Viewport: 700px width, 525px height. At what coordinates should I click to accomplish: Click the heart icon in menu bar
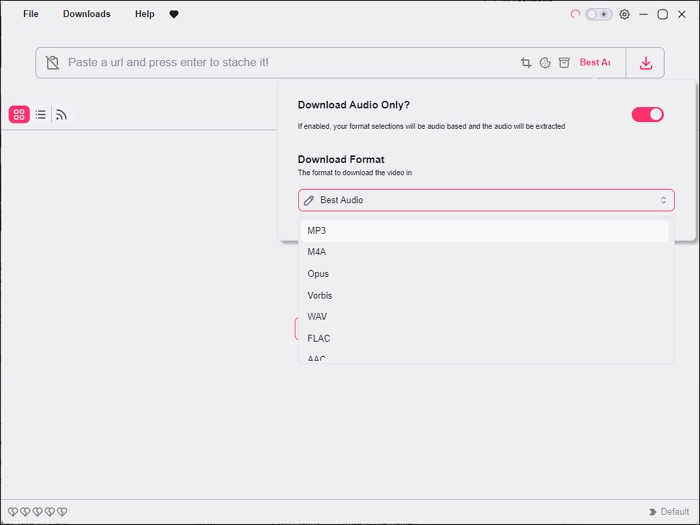(x=174, y=15)
